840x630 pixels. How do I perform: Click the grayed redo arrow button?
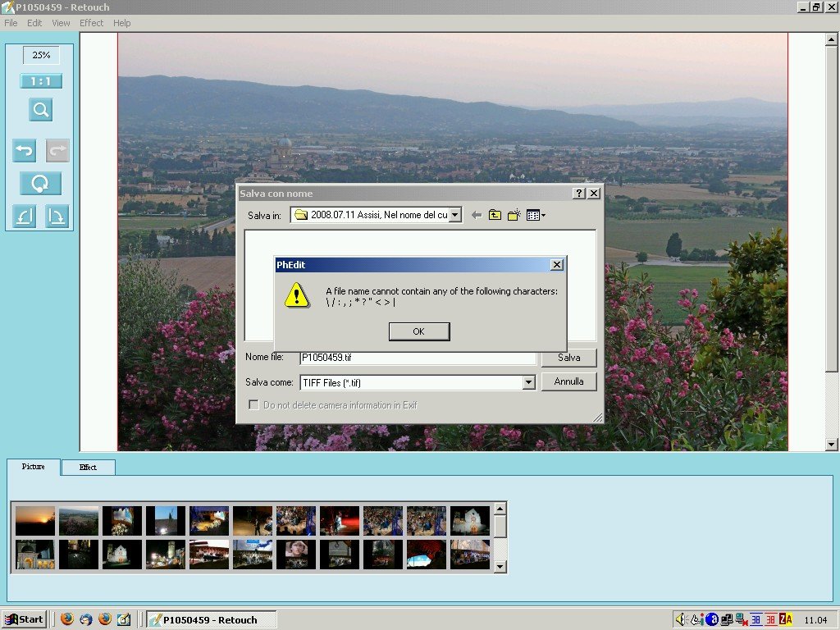tap(57, 151)
